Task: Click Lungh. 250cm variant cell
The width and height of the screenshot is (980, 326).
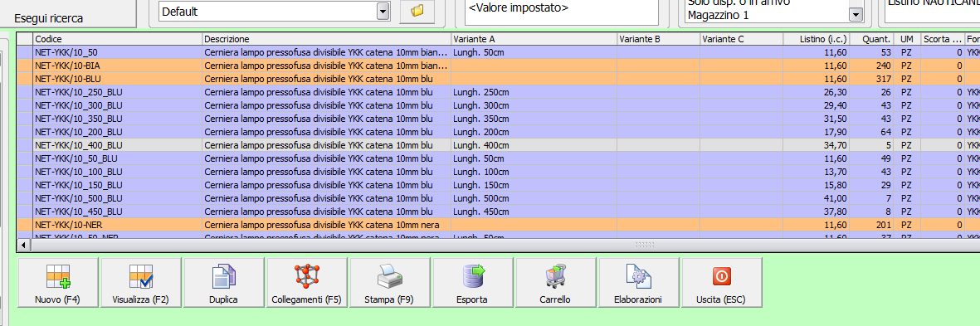Action: pos(534,92)
